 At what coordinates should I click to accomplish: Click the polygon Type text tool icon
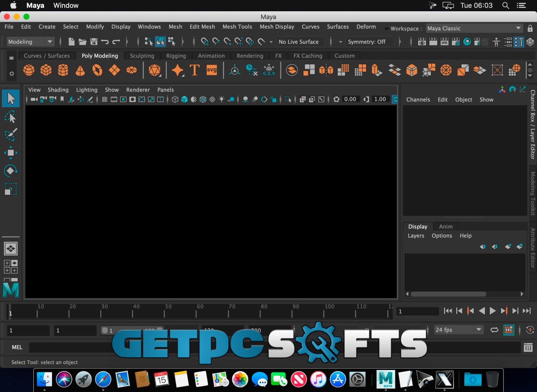[194, 70]
